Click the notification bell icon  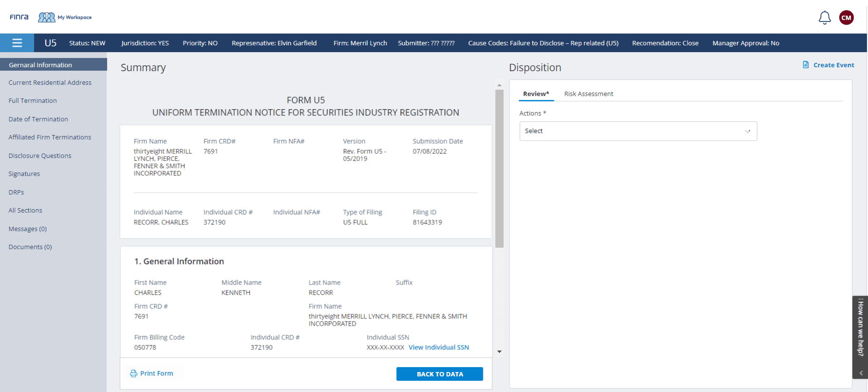824,18
